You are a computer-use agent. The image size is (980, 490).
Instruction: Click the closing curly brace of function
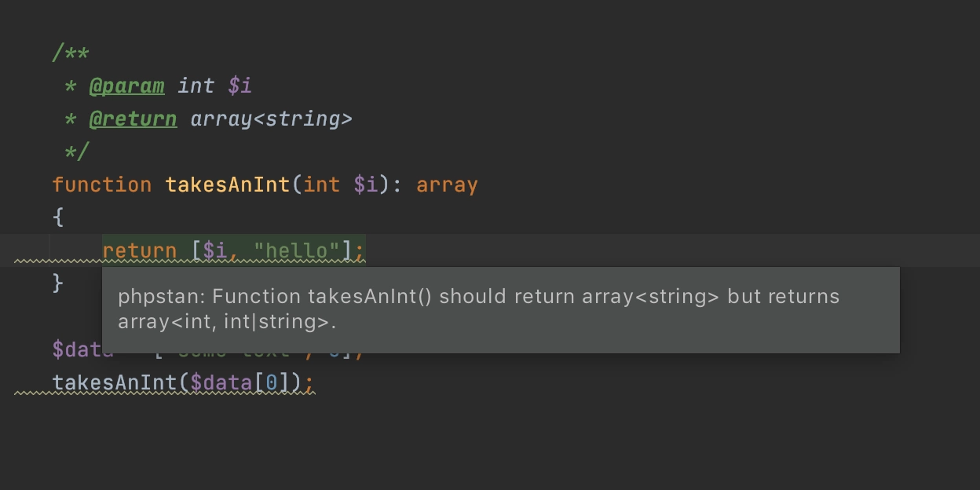click(x=58, y=283)
